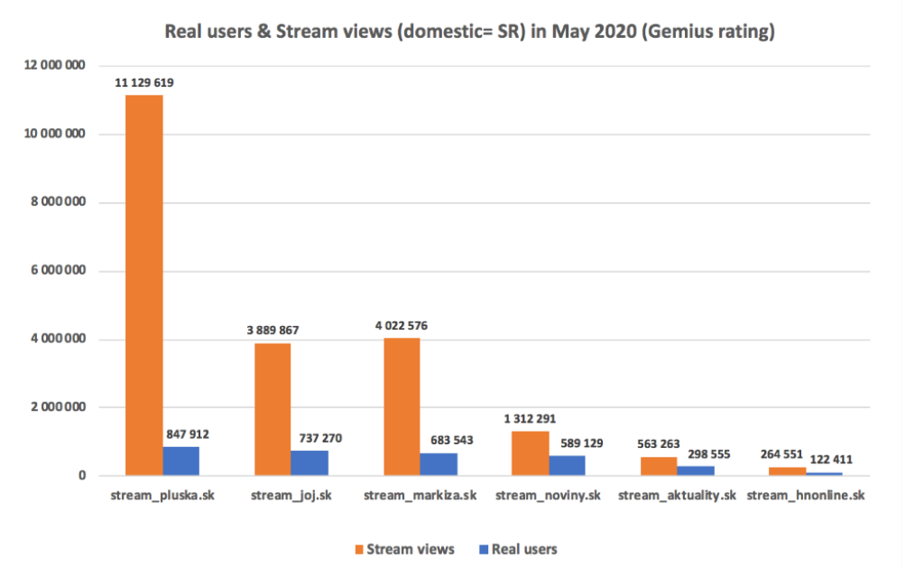Click the data label 4 022 576

402,326
